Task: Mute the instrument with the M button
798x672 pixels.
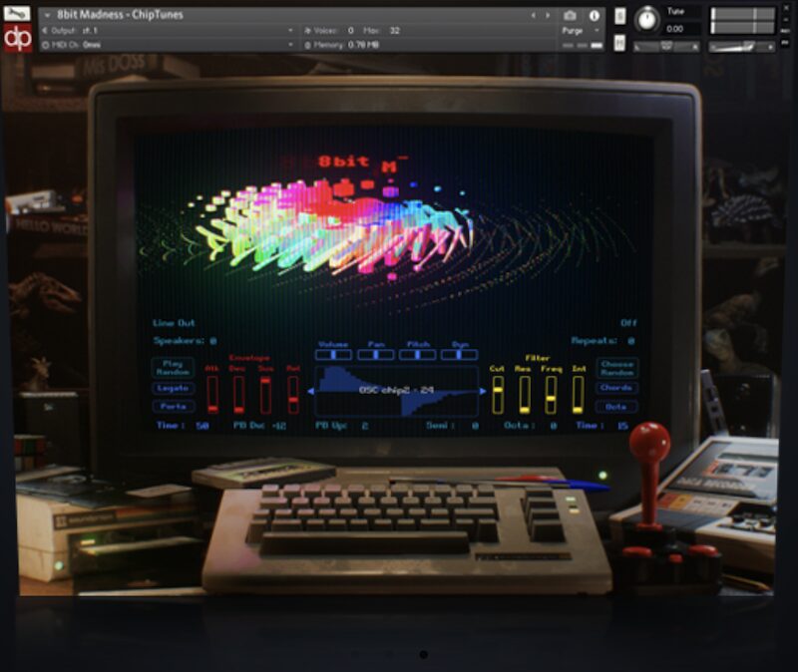Action: [x=619, y=43]
